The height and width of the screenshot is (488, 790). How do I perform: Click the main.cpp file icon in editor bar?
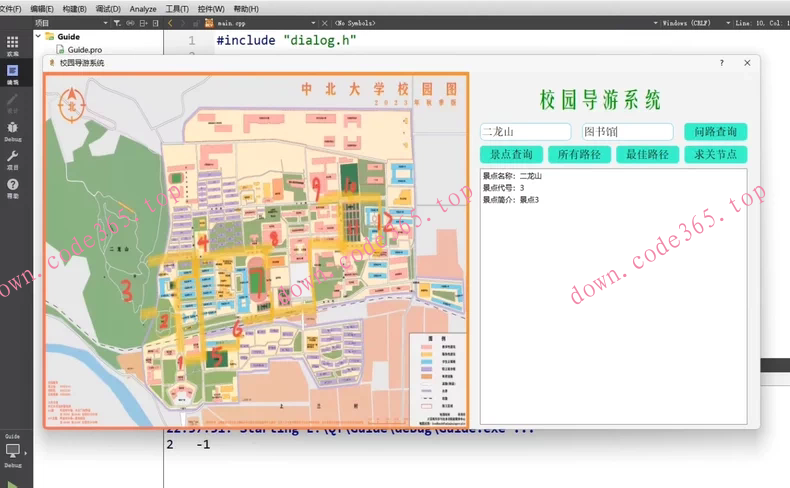click(209, 23)
